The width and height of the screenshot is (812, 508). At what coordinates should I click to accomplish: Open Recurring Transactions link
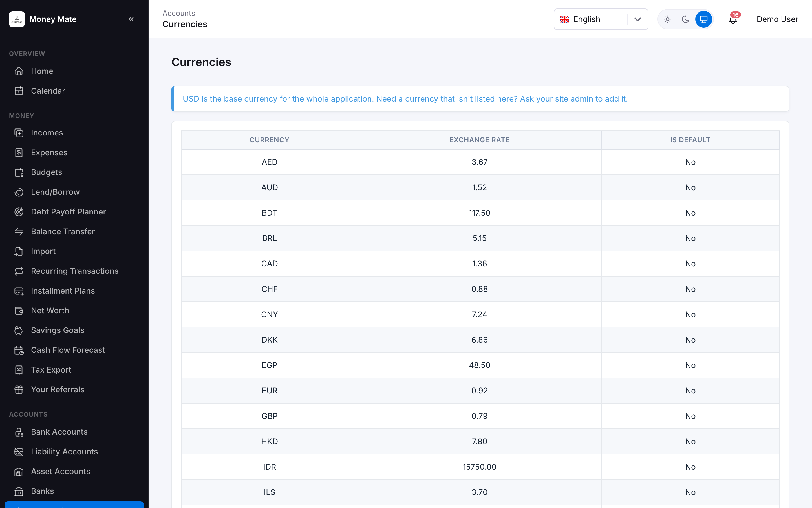(74, 271)
